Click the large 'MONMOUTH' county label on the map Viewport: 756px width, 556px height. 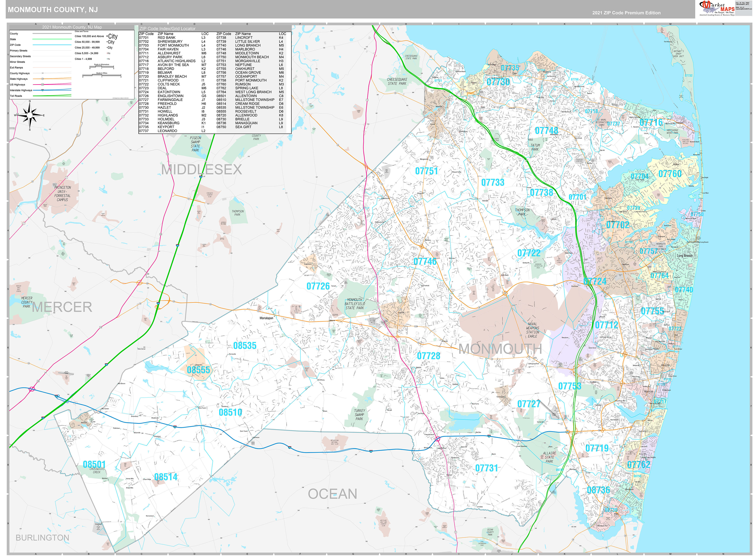500,349
